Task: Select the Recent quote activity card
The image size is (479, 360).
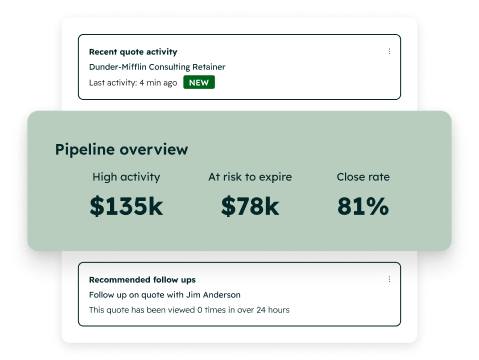Action: tap(239, 67)
